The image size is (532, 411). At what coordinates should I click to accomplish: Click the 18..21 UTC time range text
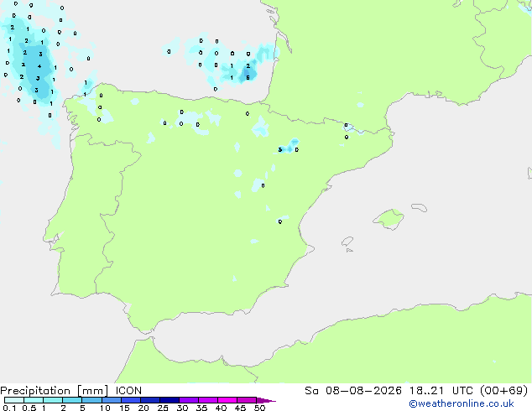pyautogui.click(x=442, y=391)
